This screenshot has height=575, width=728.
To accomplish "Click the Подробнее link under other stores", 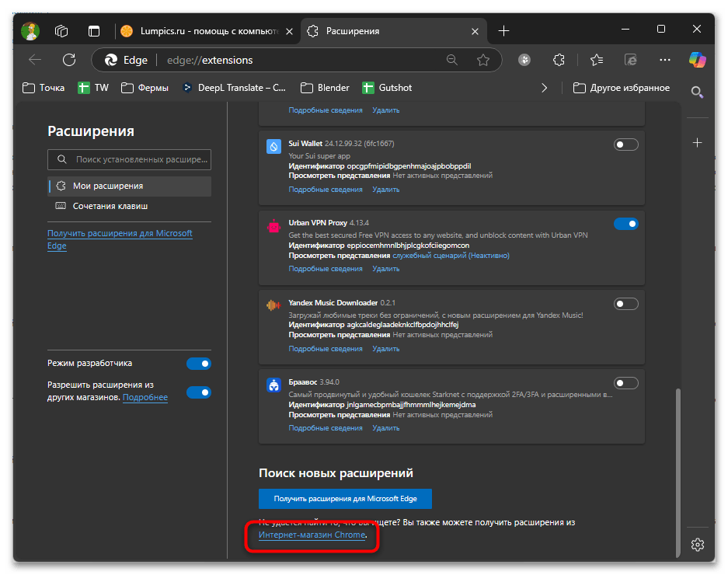I will (x=145, y=398).
